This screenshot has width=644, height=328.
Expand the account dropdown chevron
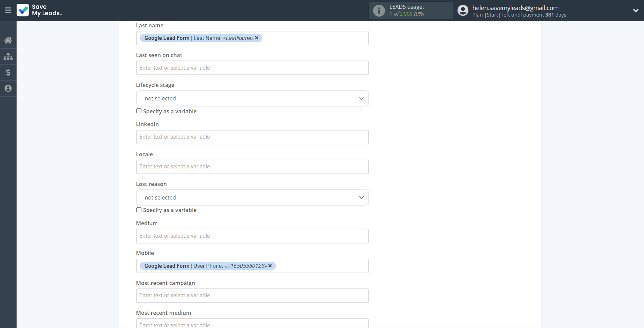tap(636, 10)
